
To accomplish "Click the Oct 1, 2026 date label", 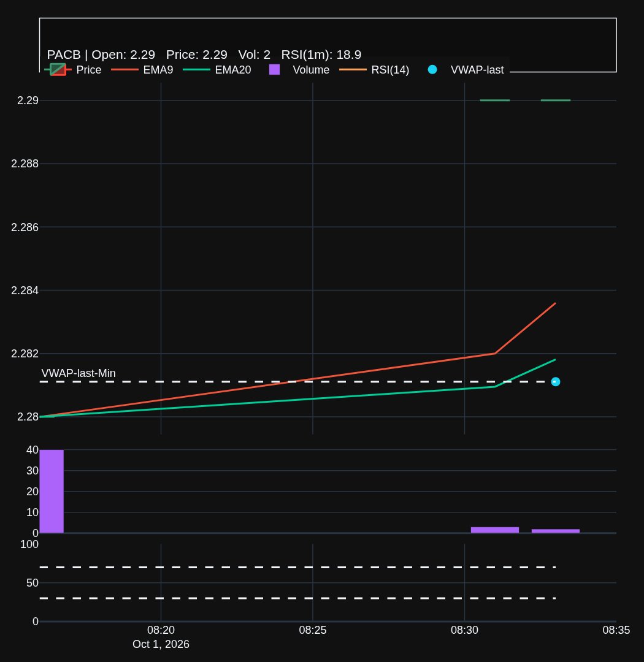I will (x=161, y=644).
